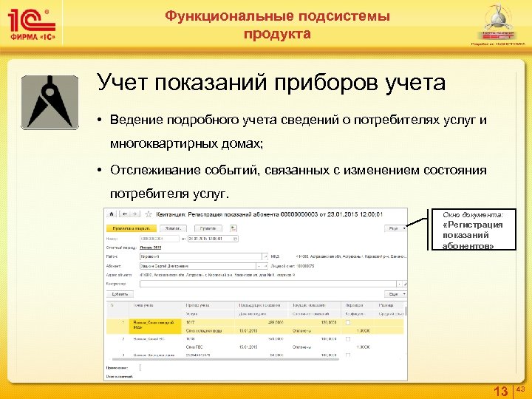Click the Провести button
Image resolution: width=532 pixels, height=399 pixels.
pyautogui.click(x=208, y=228)
